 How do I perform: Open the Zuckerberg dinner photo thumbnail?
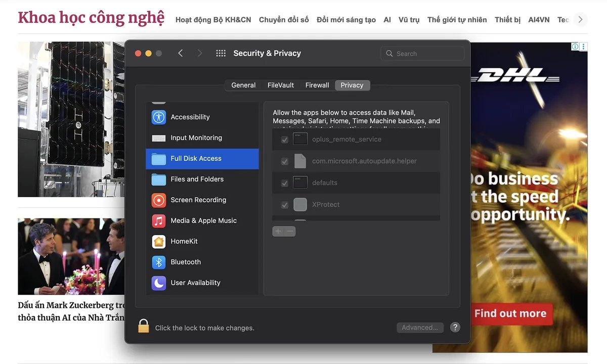(71, 256)
